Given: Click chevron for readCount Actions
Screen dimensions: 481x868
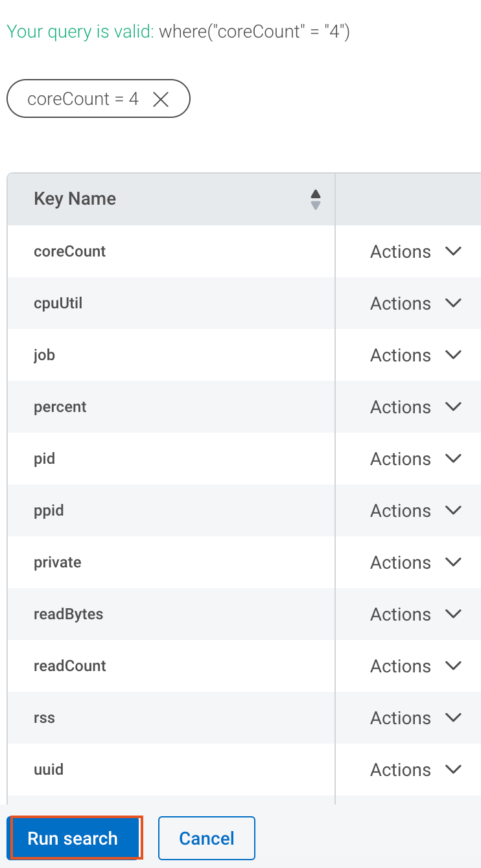Looking at the screenshot, I should (x=454, y=666).
